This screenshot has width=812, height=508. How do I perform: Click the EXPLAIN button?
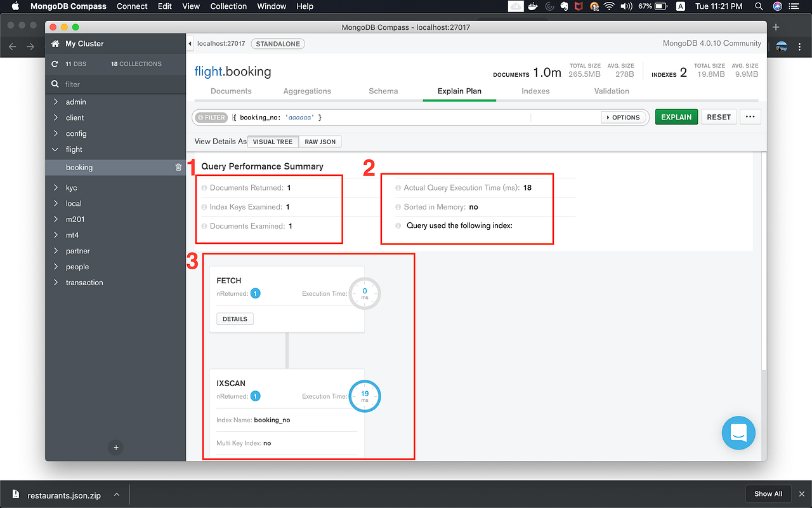click(x=676, y=117)
